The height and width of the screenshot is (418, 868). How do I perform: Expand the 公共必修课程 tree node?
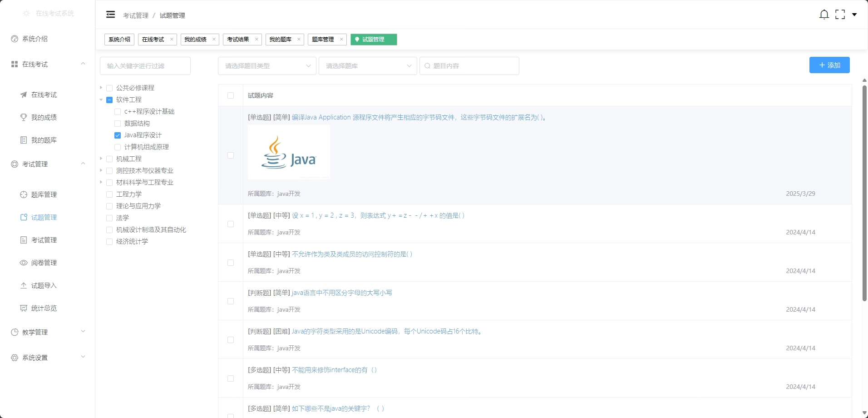coord(101,88)
